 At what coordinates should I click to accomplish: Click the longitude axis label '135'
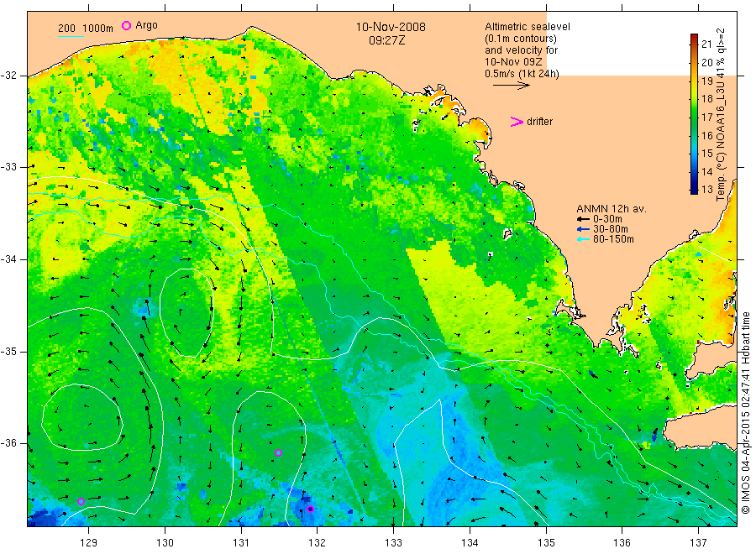(546, 543)
